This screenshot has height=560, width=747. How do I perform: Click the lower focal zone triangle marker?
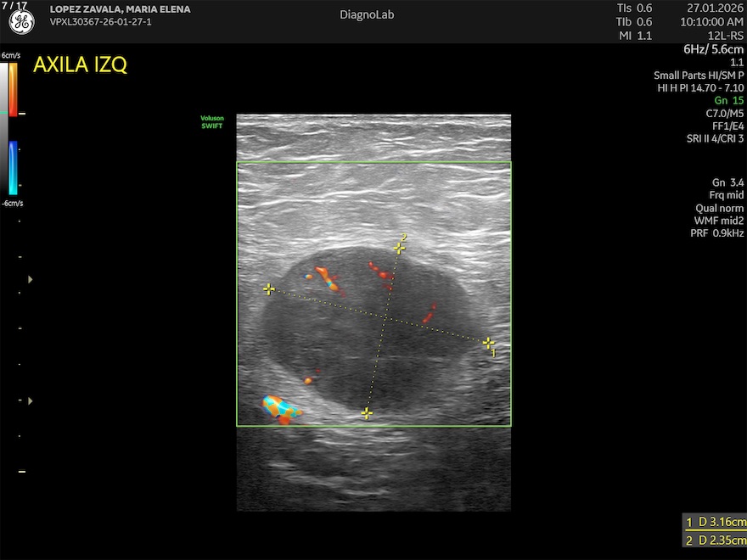coord(31,400)
